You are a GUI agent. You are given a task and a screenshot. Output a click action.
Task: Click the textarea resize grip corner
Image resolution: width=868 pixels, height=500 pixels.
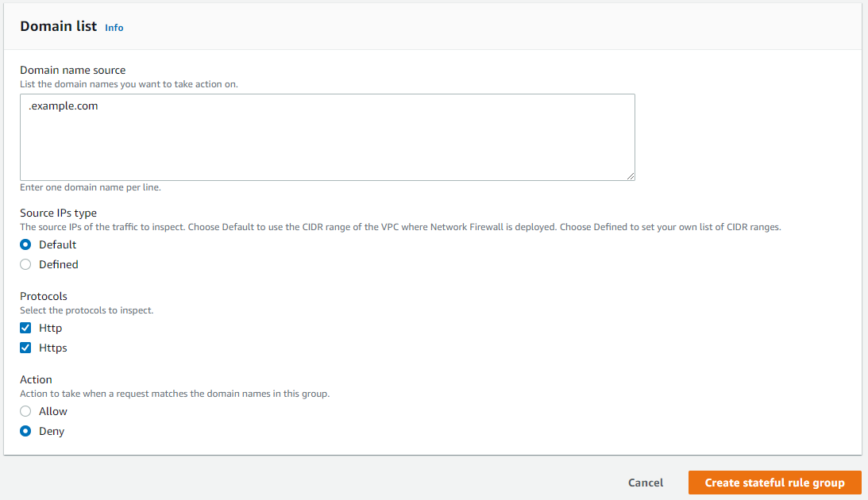click(x=631, y=175)
